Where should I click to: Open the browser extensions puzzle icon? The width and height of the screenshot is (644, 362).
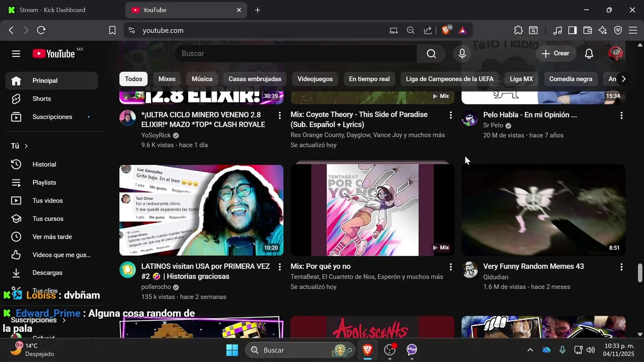point(518,30)
